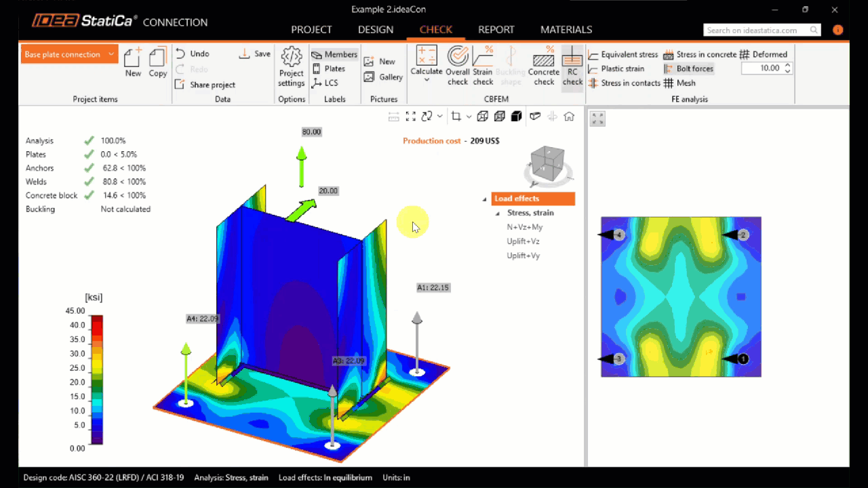Toggle Bolt forces display
868x488 pixels.
point(693,68)
